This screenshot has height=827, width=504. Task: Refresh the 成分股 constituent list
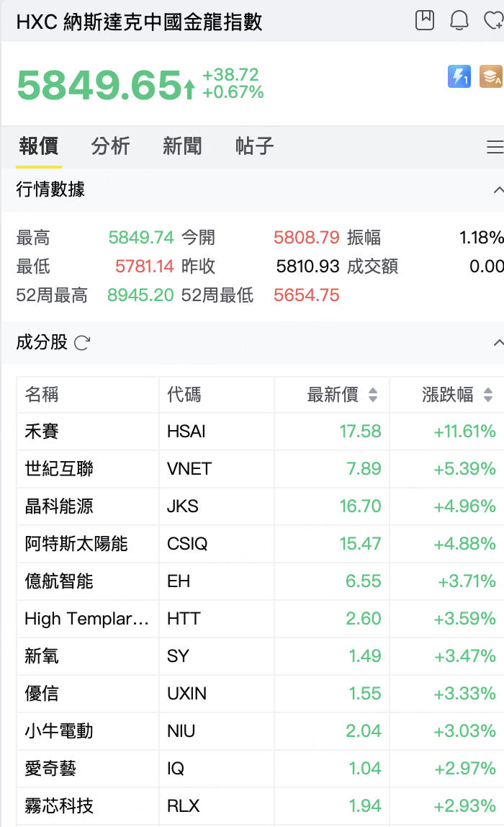82,343
